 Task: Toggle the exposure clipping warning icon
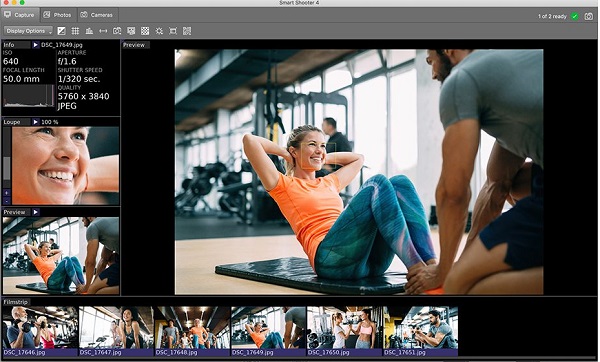click(x=61, y=31)
